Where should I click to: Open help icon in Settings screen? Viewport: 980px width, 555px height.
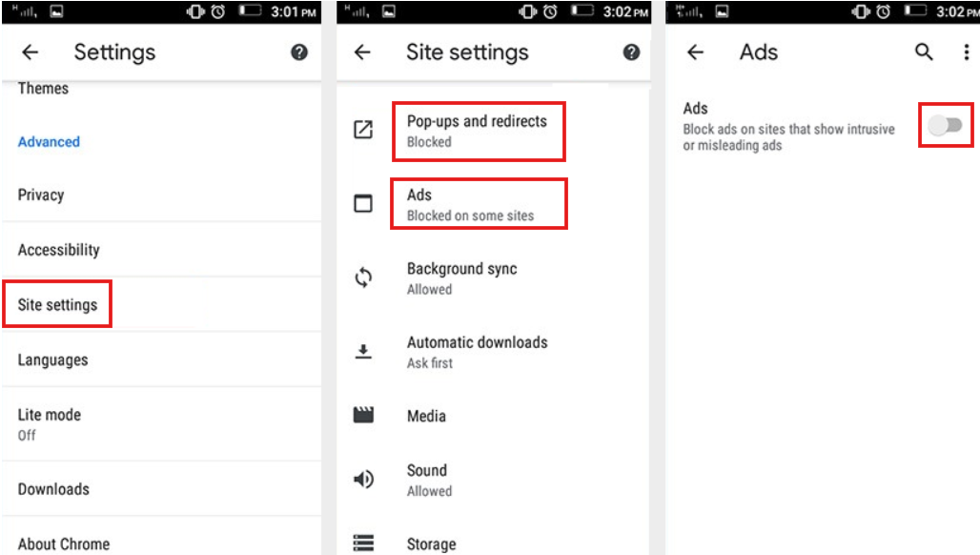[299, 52]
